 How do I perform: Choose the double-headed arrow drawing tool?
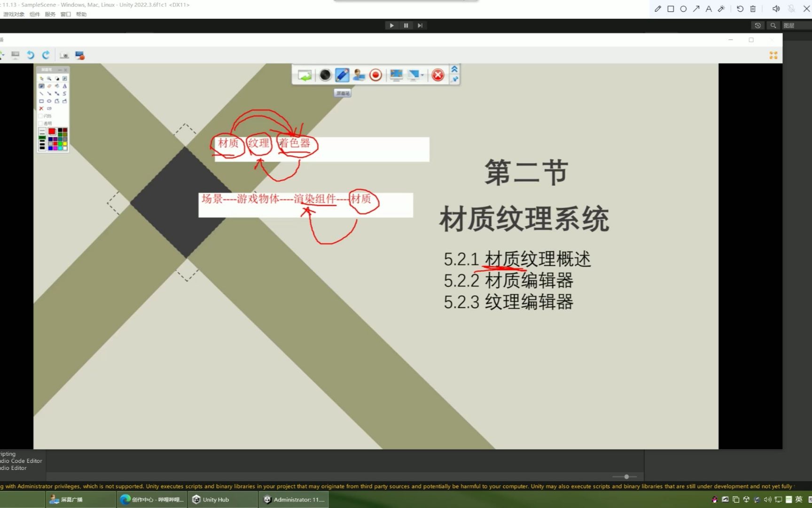[57, 94]
